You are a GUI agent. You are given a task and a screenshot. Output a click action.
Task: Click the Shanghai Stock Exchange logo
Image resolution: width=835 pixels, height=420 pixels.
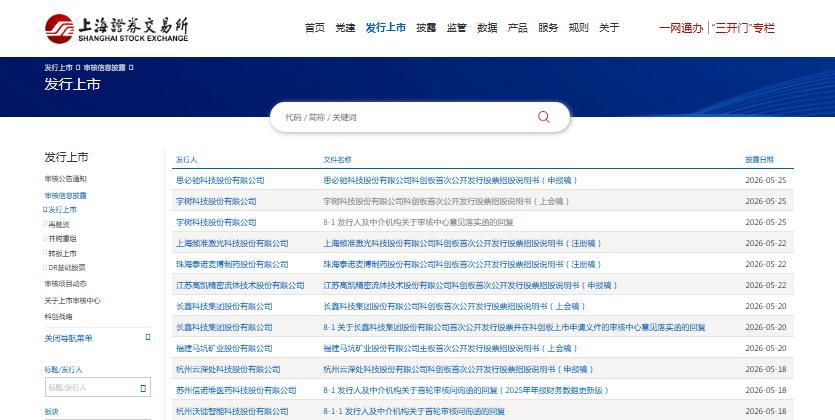pyautogui.click(x=117, y=28)
